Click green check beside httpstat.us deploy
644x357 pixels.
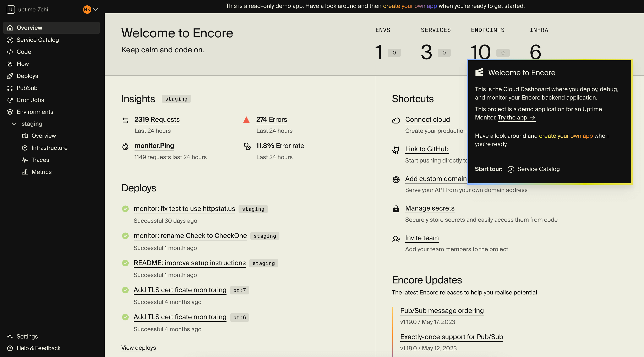click(x=125, y=209)
